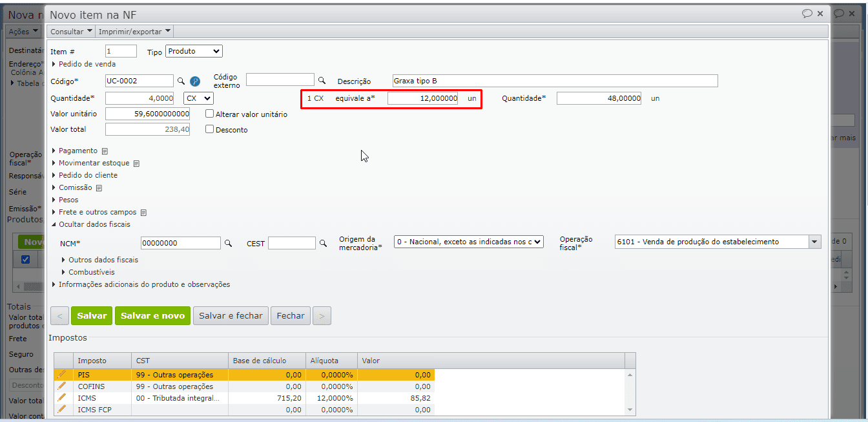Screen dimensions: 868x422
Task: Enable the Desconto checkbox
Action: 209,129
